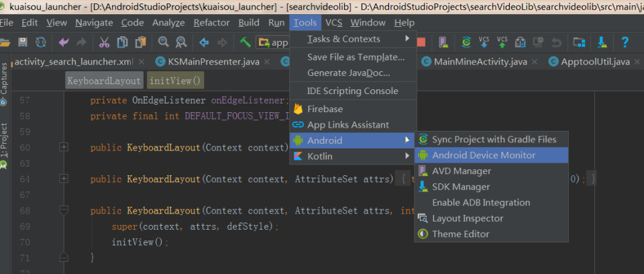Click the Cut scissors icon
Viewport: 644px width, 274px height.
(105, 42)
